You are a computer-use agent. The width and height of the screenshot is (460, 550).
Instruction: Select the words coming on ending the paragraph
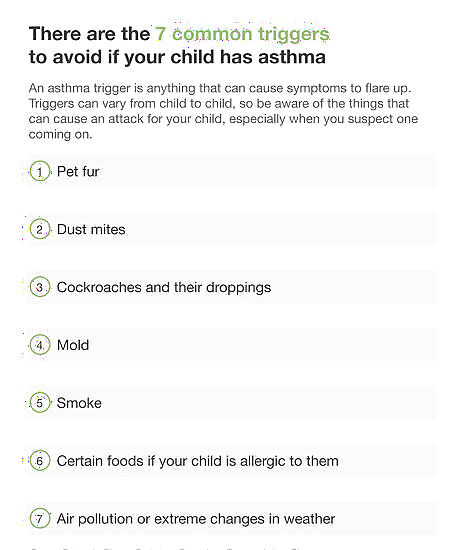click(x=60, y=134)
